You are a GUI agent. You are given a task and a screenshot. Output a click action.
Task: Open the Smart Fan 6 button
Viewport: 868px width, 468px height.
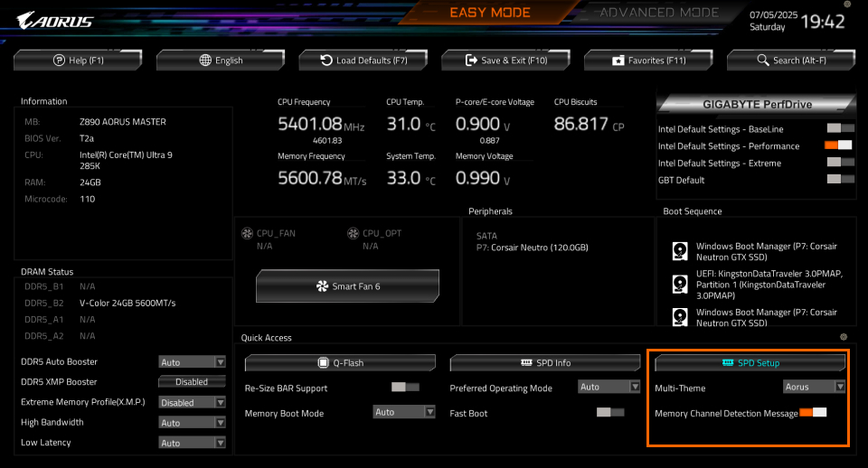pyautogui.click(x=347, y=286)
